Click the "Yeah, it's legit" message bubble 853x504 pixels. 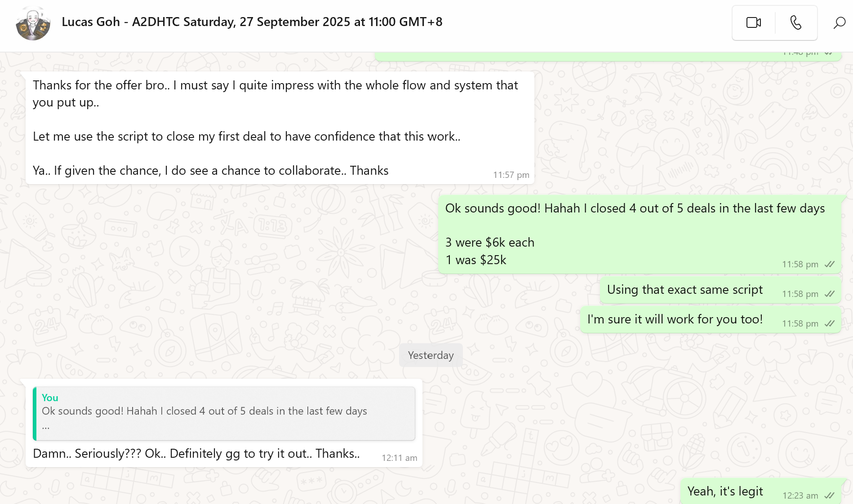[725, 491]
